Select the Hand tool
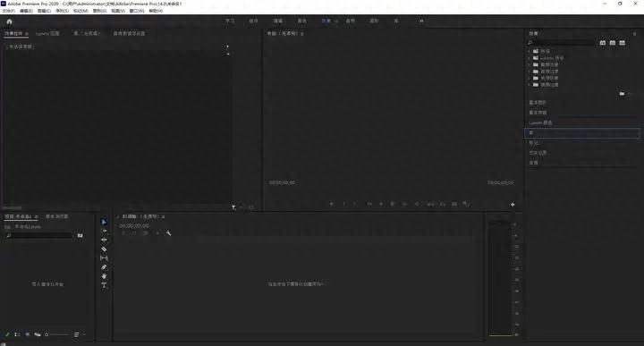 click(104, 276)
